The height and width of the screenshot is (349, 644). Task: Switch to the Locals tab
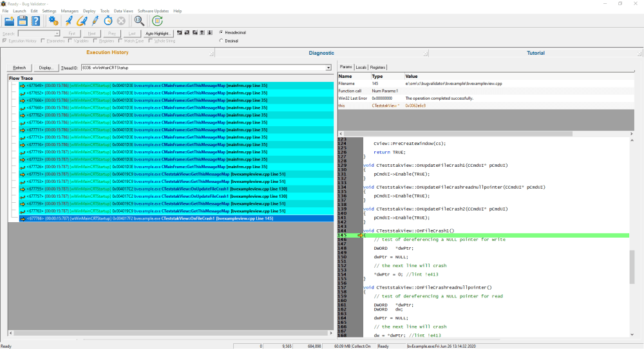pyautogui.click(x=361, y=68)
